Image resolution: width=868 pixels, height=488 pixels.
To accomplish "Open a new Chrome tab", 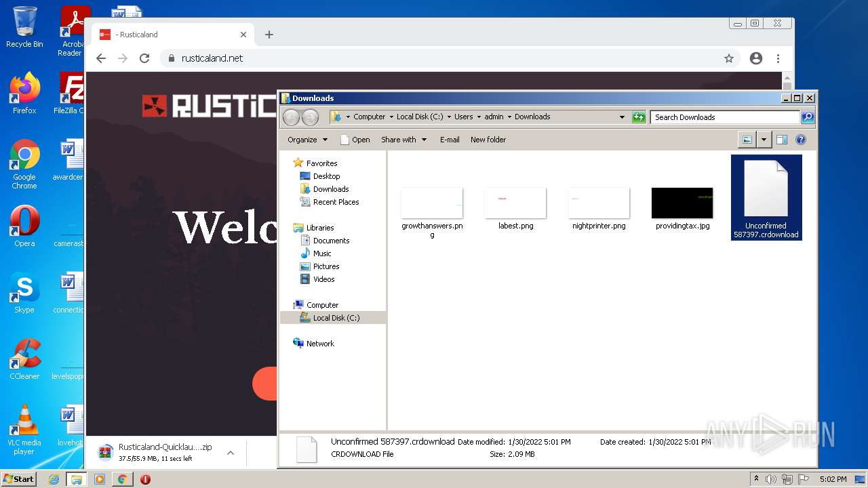I will pyautogui.click(x=269, y=35).
